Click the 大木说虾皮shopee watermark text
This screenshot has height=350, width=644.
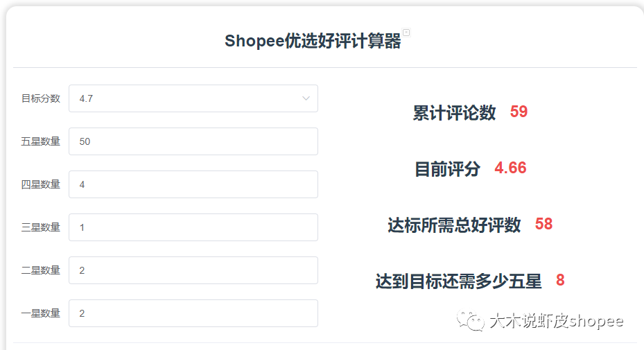pyautogui.click(x=557, y=321)
